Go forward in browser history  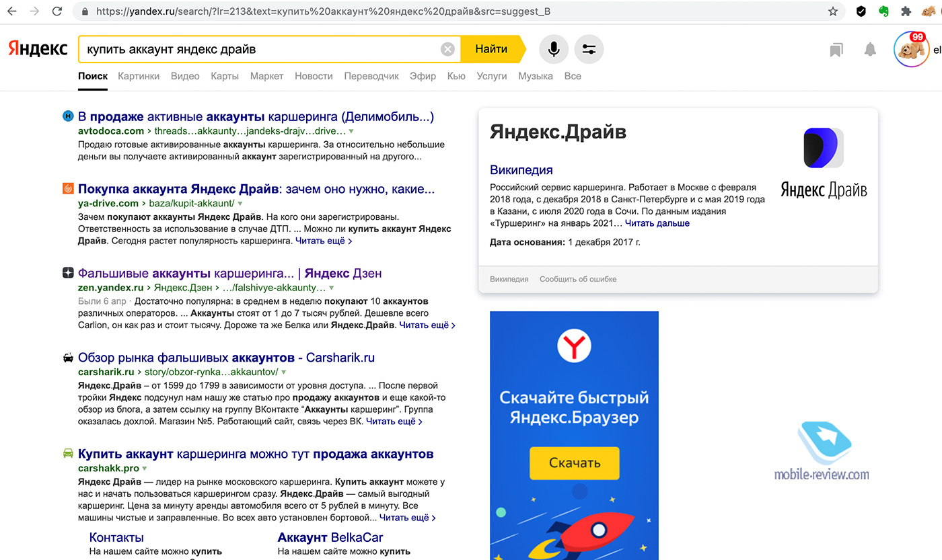click(x=34, y=11)
